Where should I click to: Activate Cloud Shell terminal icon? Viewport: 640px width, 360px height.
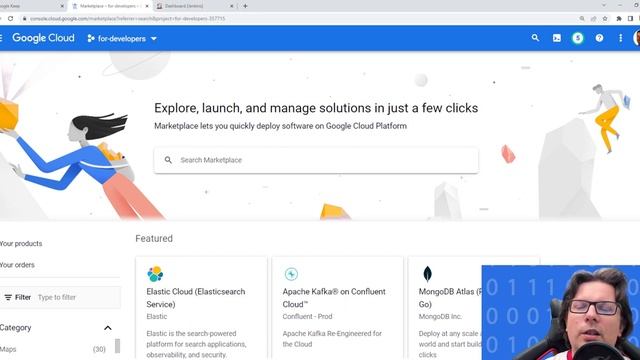557,38
